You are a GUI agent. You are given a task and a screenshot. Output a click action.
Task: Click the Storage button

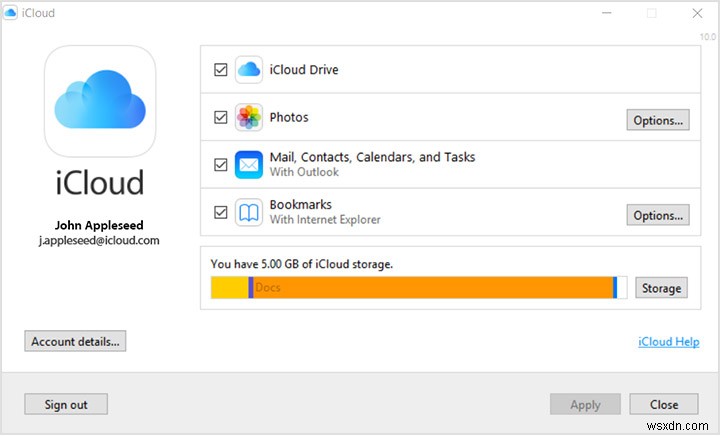point(661,288)
